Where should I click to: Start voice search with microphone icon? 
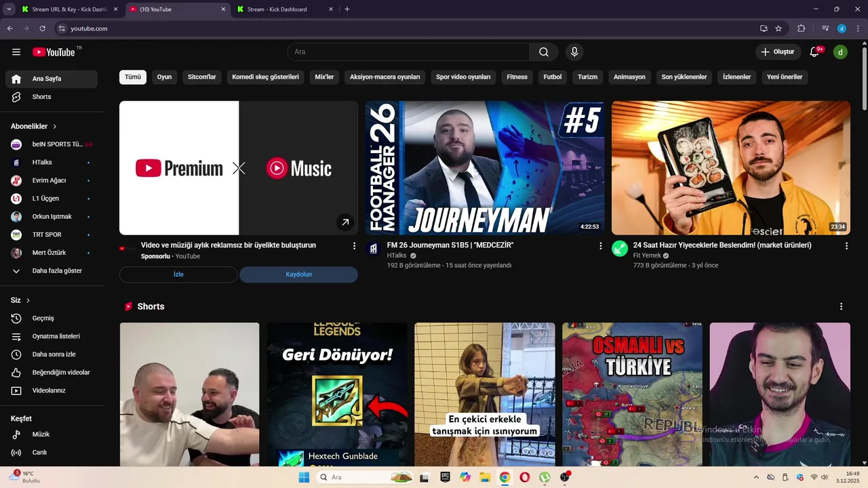[574, 52]
